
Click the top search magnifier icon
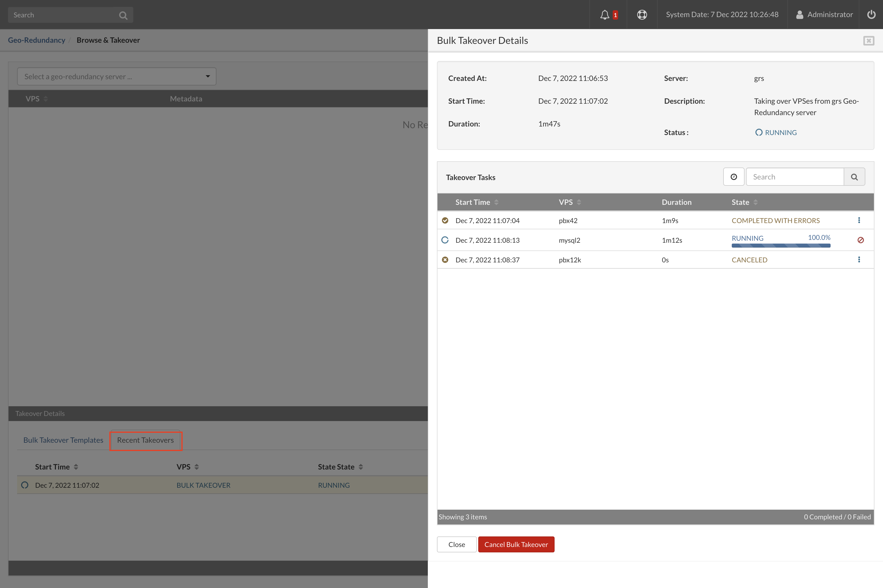coord(123,15)
